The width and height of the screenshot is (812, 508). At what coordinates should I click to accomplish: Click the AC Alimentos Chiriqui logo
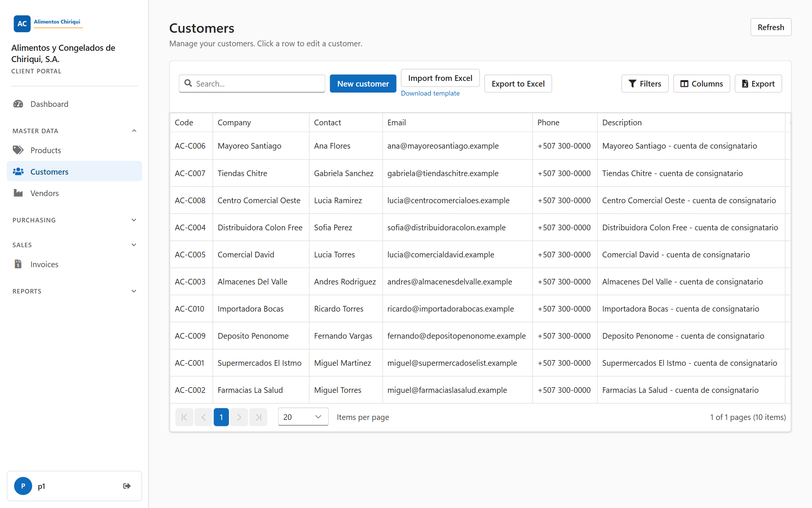tap(48, 23)
